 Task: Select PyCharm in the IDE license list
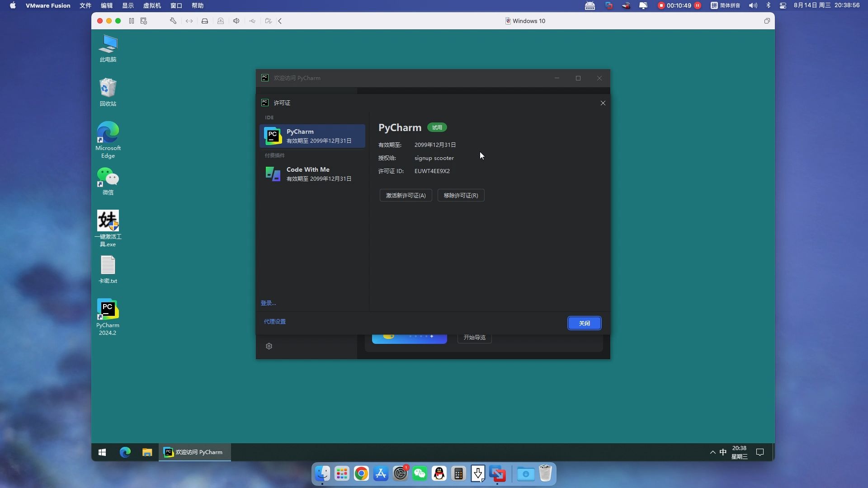coord(312,136)
